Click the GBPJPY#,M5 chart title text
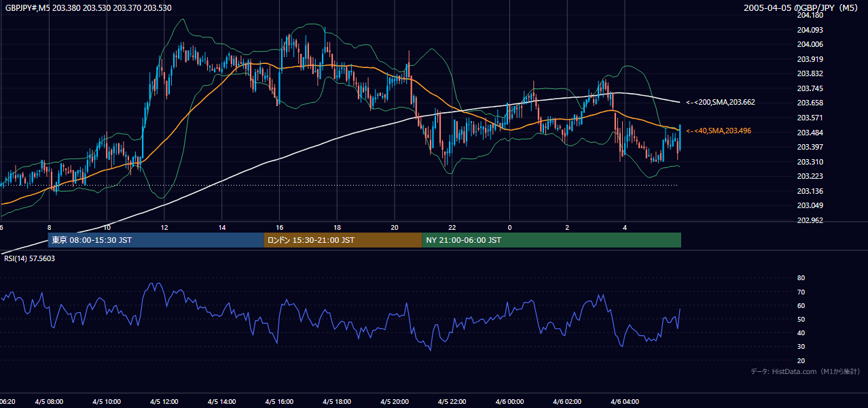The width and height of the screenshot is (868, 408). click(x=88, y=8)
